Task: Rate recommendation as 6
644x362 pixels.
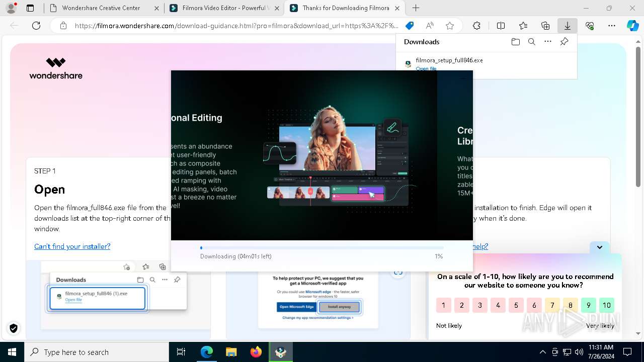Action: (x=534, y=305)
